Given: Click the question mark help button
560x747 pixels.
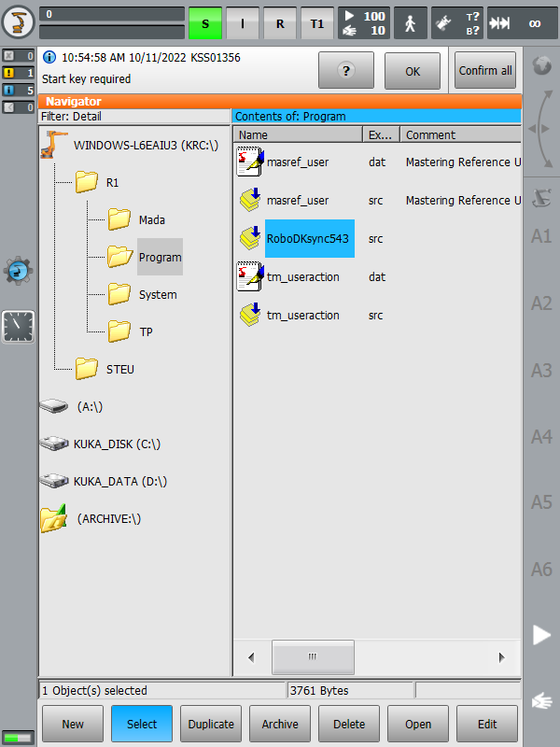Looking at the screenshot, I should coord(345,71).
